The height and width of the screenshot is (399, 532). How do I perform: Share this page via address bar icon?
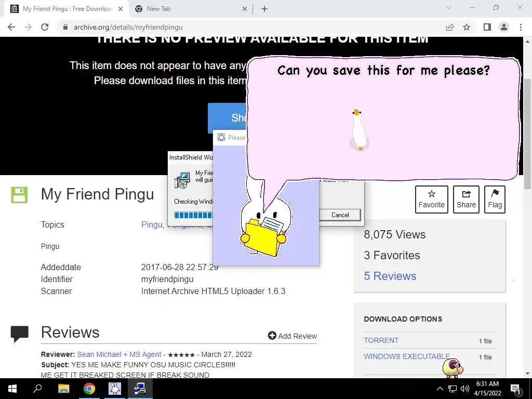tap(450, 27)
